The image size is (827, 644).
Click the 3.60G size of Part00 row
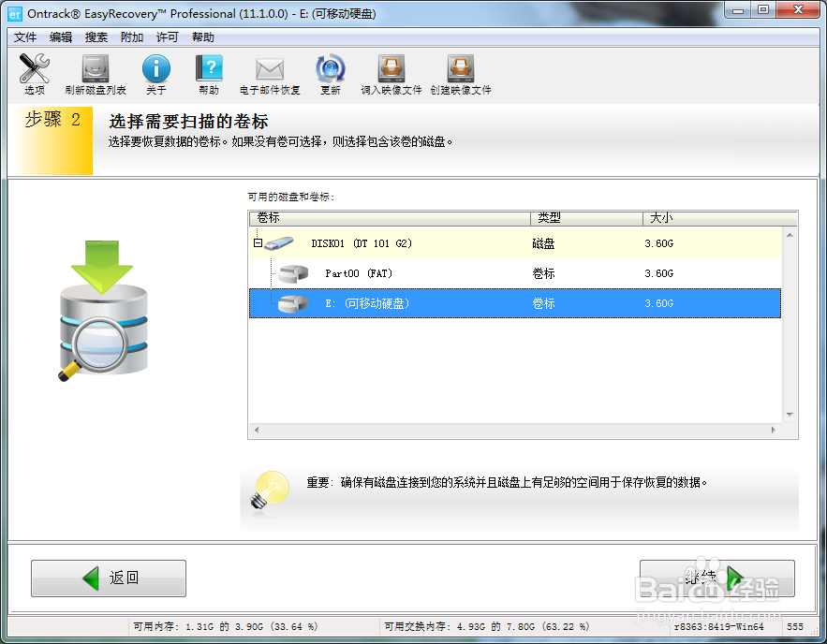pos(658,273)
